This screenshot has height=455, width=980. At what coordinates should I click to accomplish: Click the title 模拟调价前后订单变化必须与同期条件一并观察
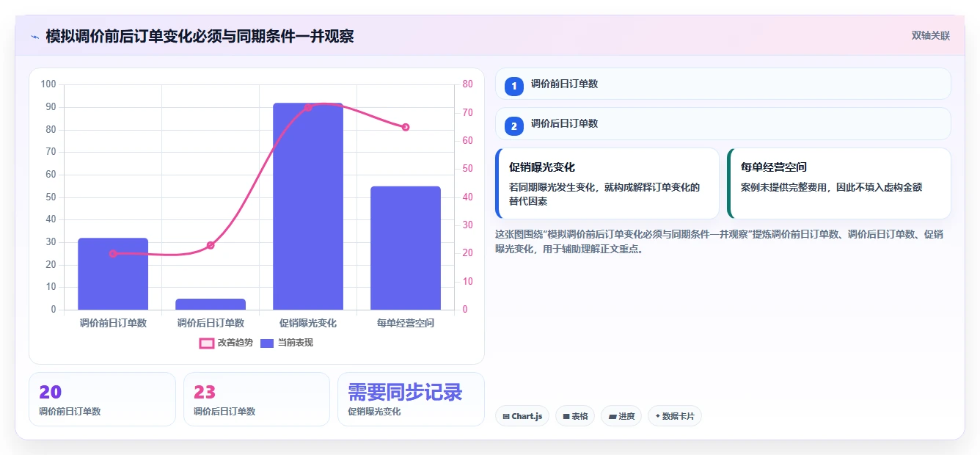[x=200, y=36]
